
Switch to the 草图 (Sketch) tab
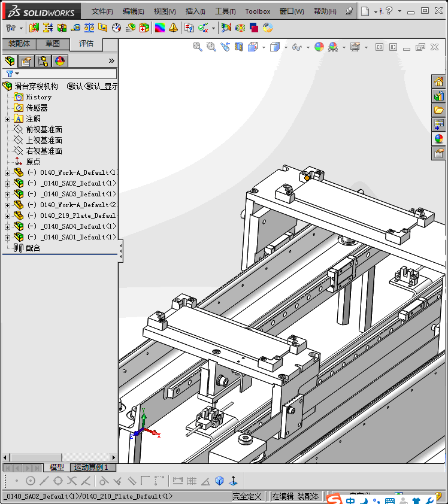click(53, 44)
